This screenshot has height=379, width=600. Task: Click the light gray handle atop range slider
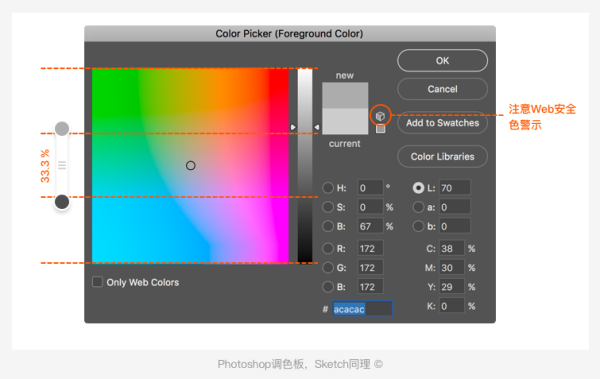pyautogui.click(x=62, y=129)
